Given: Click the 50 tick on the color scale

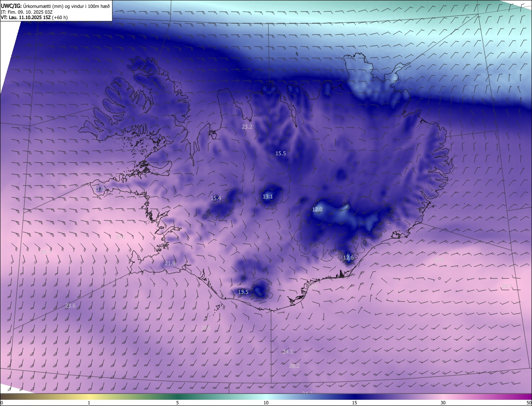Looking at the screenshot, I should [529, 403].
